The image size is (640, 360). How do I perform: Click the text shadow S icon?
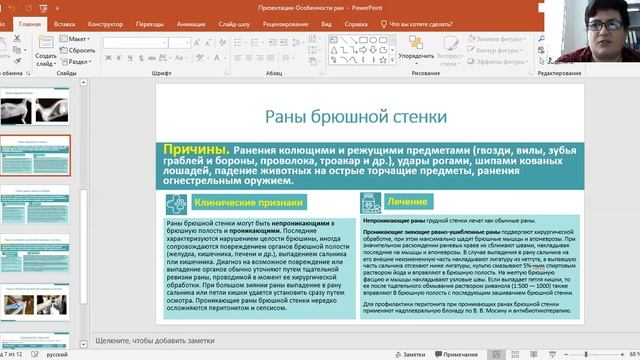(x=141, y=58)
